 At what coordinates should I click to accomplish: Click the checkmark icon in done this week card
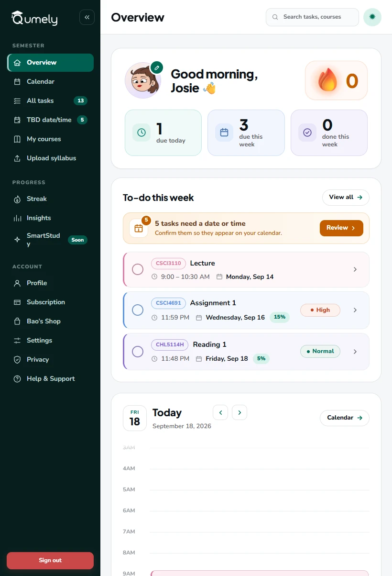coord(307,133)
